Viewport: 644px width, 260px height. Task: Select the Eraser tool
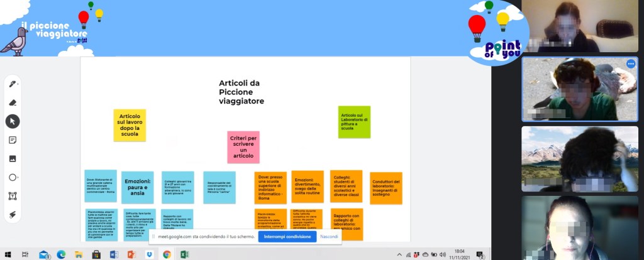click(x=13, y=102)
